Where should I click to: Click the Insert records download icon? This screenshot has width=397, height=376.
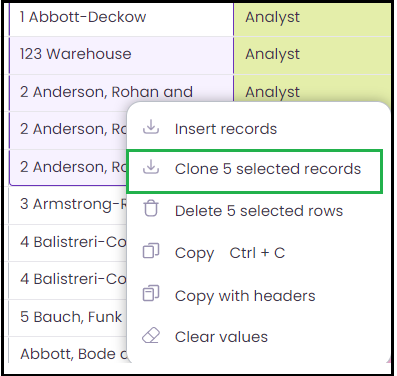pyautogui.click(x=151, y=127)
